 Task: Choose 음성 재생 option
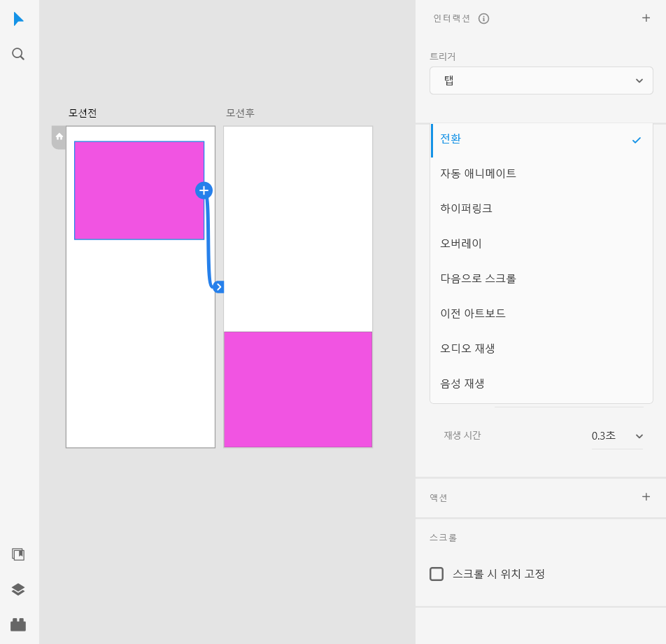[541, 384]
